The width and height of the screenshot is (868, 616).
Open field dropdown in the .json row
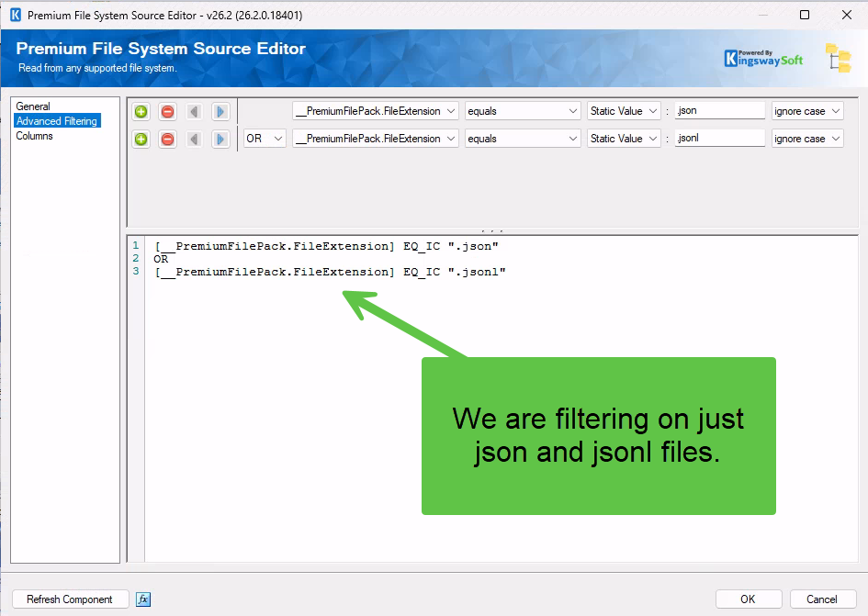pos(376,111)
